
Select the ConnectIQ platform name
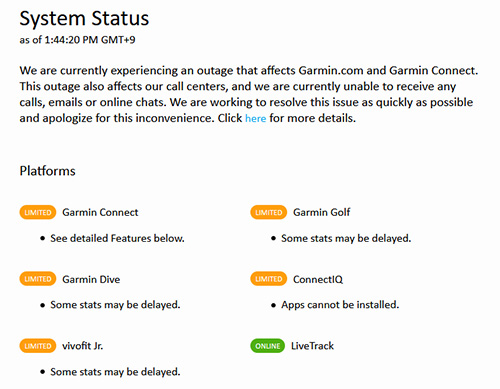point(318,279)
